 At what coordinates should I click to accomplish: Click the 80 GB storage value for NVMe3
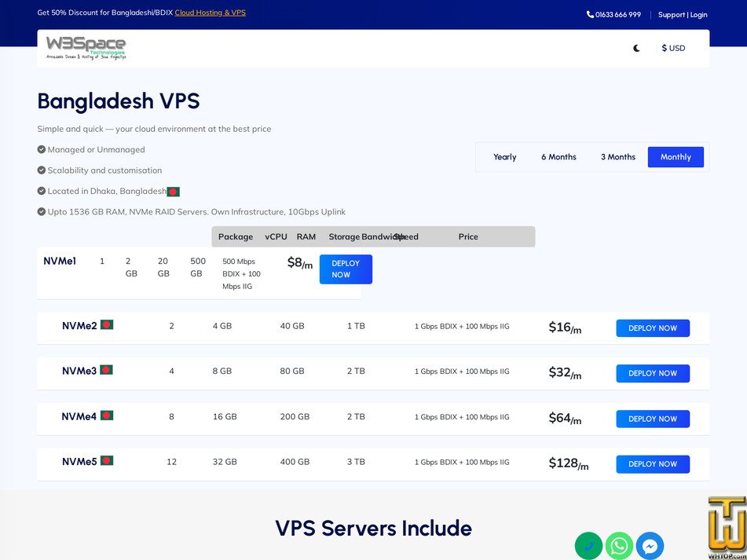pyautogui.click(x=292, y=371)
